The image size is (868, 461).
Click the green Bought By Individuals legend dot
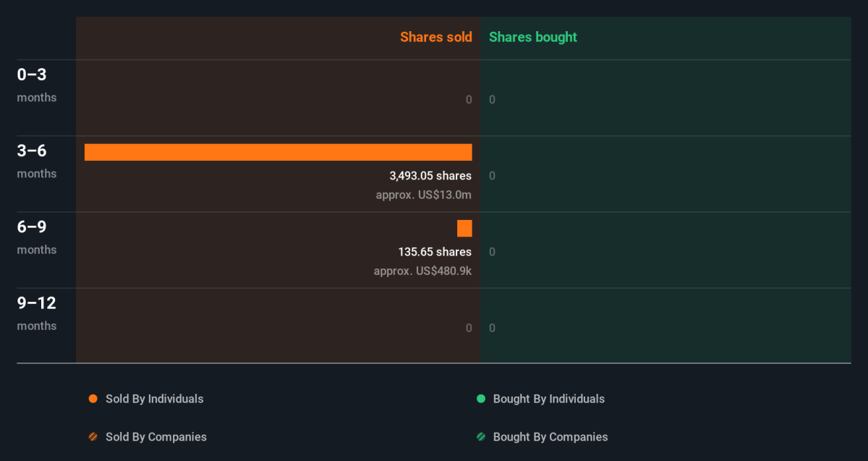[481, 399]
